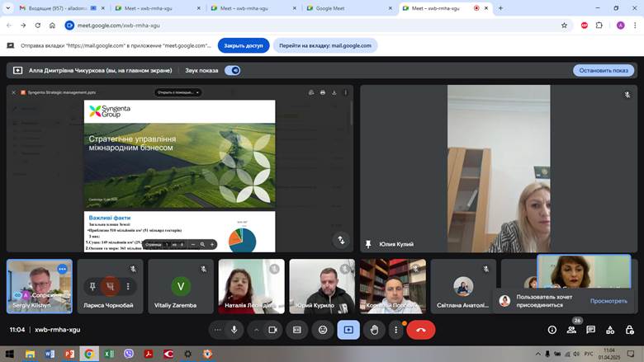Viewport: 644px width, 362px height.
Task: Click the Остановить показ button
Action: (603, 70)
